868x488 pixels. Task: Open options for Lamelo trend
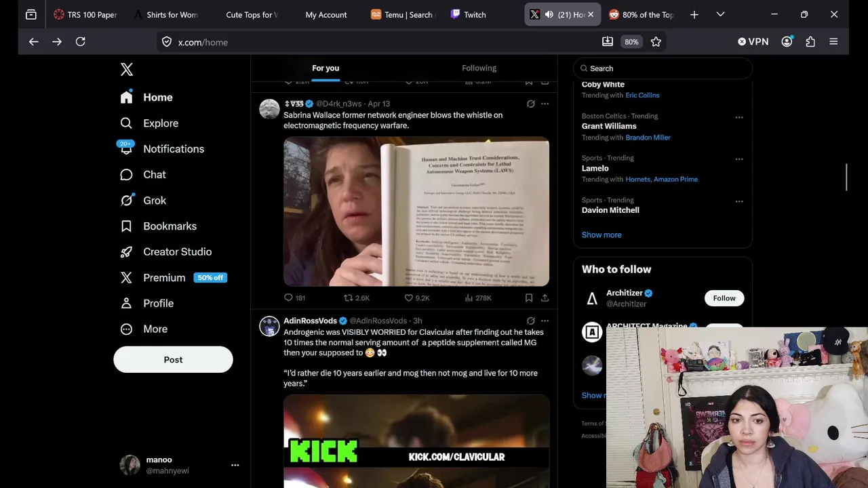click(x=739, y=159)
